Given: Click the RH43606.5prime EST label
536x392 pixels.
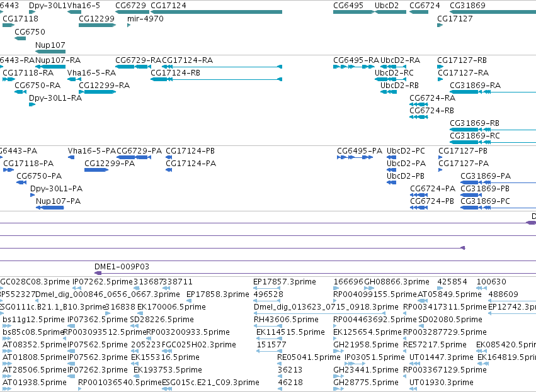Looking at the screenshot, I should pos(286,320).
